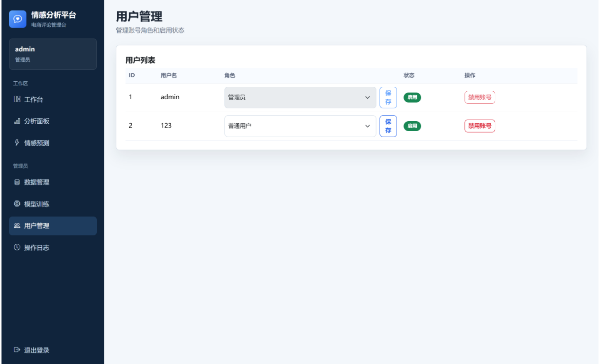606x364 pixels.
Task: Click the ID cell "1"
Action: pos(131,97)
